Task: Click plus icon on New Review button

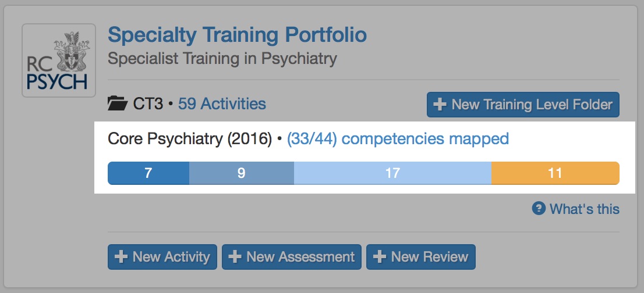Action: point(380,257)
